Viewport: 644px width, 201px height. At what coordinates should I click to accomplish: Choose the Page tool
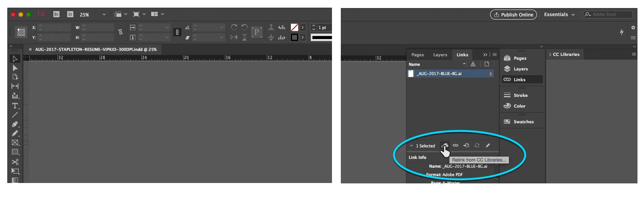tap(15, 77)
